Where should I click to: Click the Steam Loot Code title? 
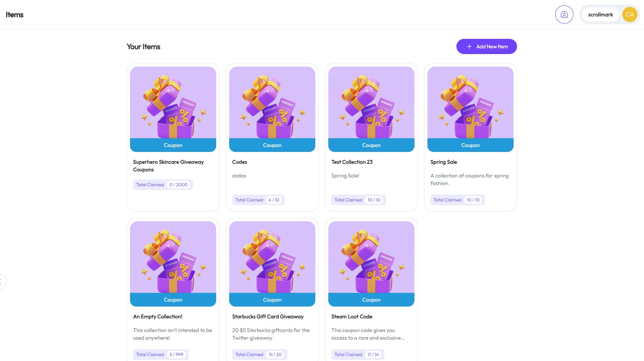[x=352, y=316]
